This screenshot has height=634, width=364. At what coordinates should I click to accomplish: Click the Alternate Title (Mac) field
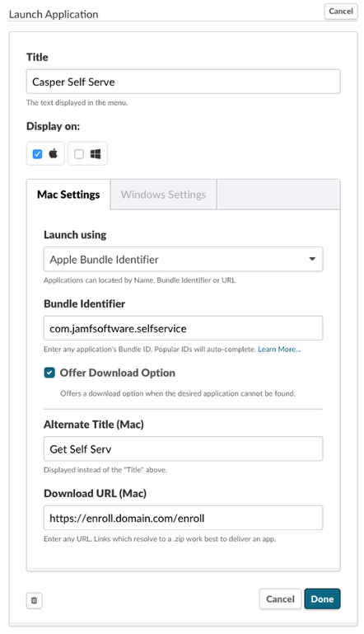pyautogui.click(x=183, y=448)
